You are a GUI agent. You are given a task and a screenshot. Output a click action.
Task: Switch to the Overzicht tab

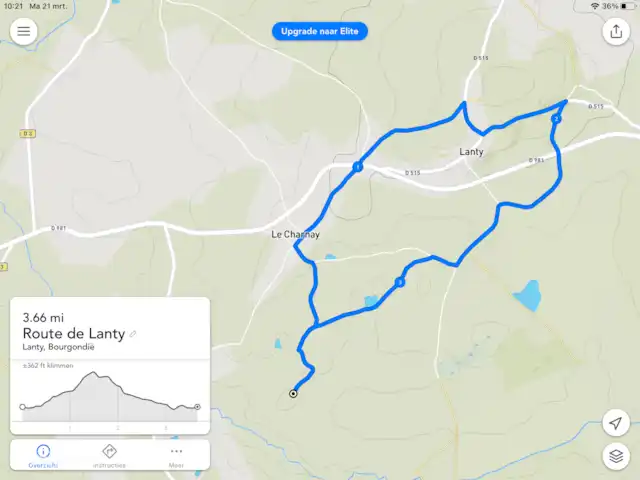click(43, 456)
